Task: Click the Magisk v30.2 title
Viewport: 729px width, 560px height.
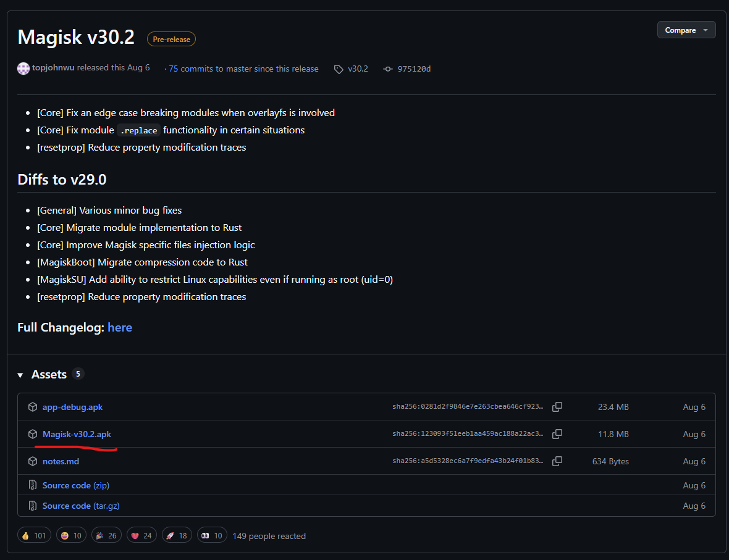Action: [x=76, y=37]
